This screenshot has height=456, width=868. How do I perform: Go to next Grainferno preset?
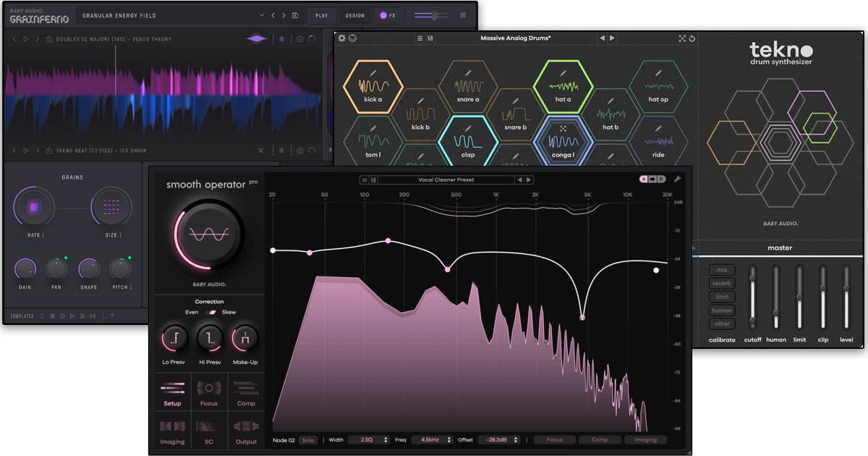click(284, 15)
